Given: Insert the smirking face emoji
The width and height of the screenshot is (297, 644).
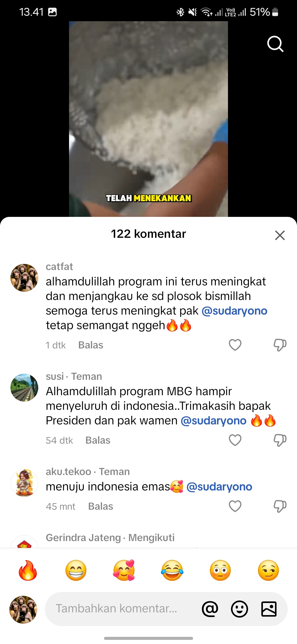Looking at the screenshot, I should [268, 570].
